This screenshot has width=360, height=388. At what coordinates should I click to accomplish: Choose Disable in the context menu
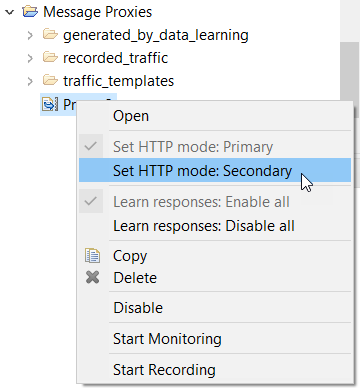tap(215, 307)
